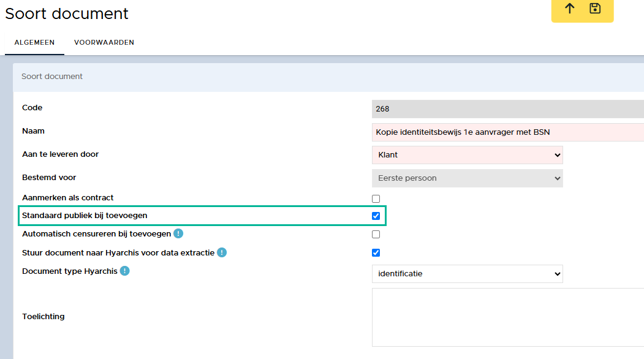Expand the Bestemd voor dropdown
Screen dimensions: 644x359
[467, 178]
